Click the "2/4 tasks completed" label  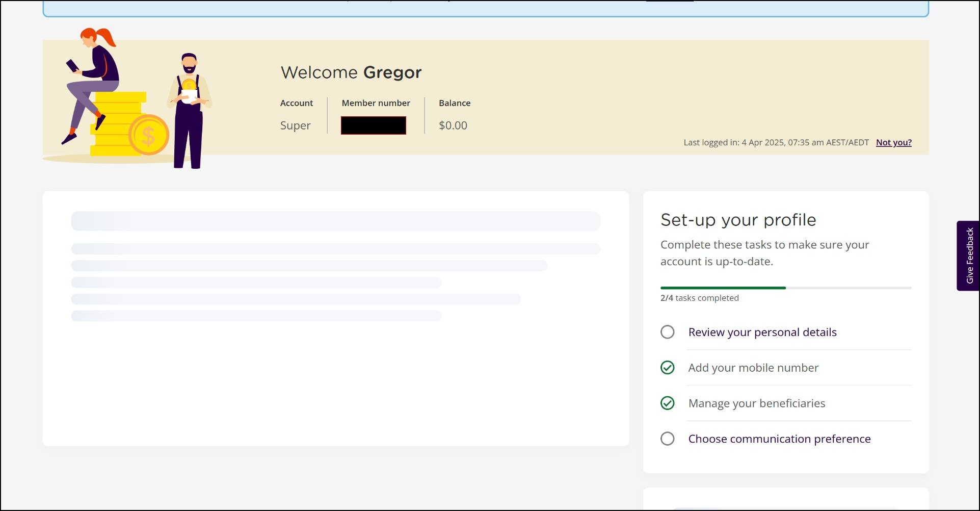click(699, 298)
